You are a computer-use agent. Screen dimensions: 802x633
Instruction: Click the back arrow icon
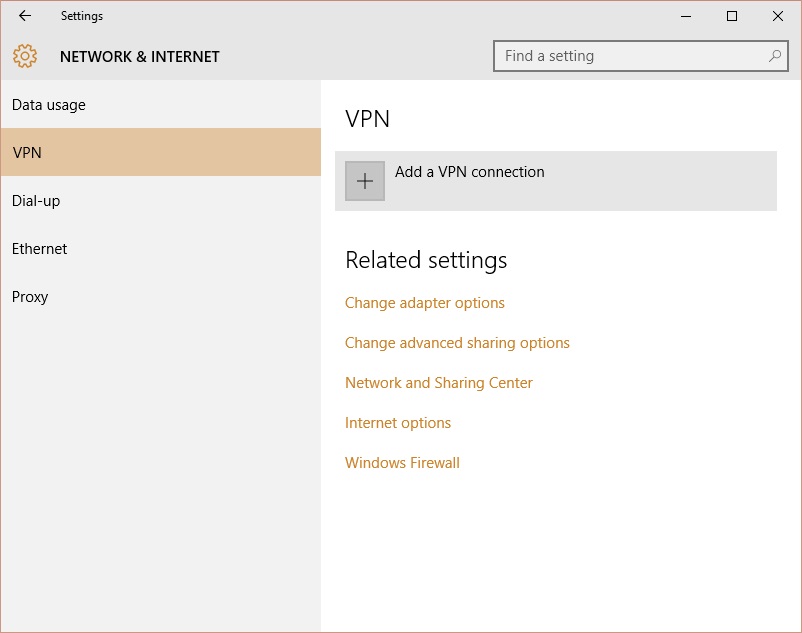click(x=25, y=16)
